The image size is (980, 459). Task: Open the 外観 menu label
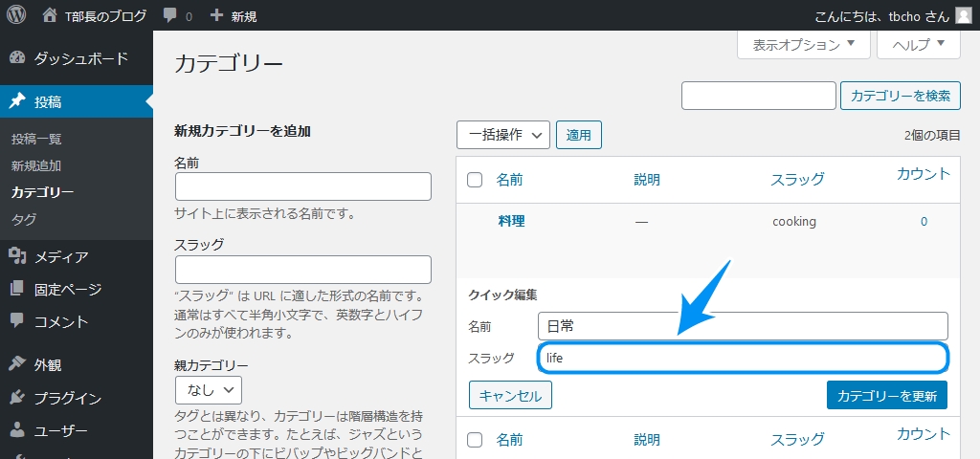(48, 364)
